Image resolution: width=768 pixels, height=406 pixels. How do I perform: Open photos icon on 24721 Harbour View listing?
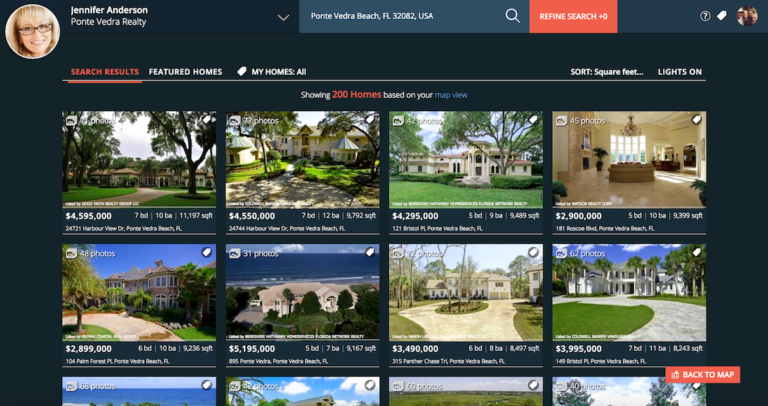(x=71, y=120)
